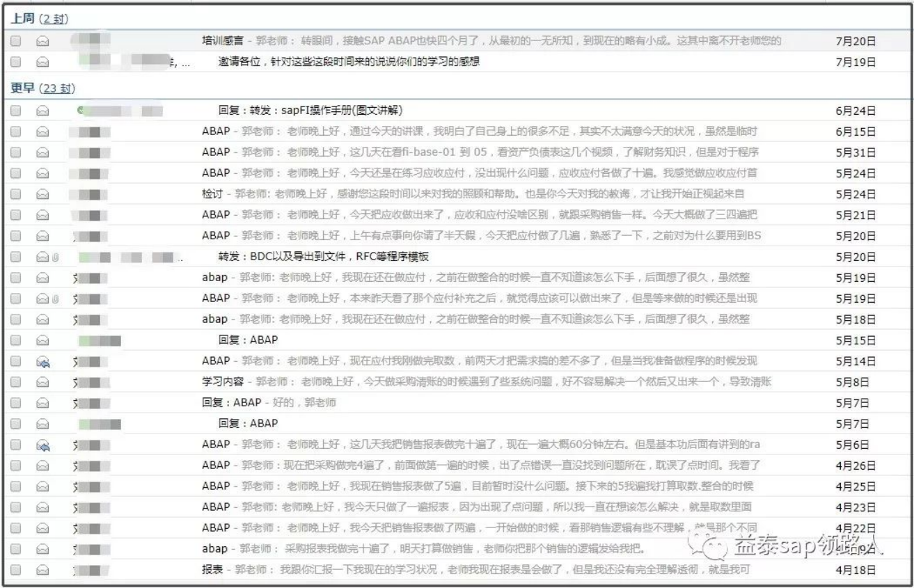The height and width of the screenshot is (588, 914).
Task: Open the 学习内容 email subject
Action: [223, 381]
